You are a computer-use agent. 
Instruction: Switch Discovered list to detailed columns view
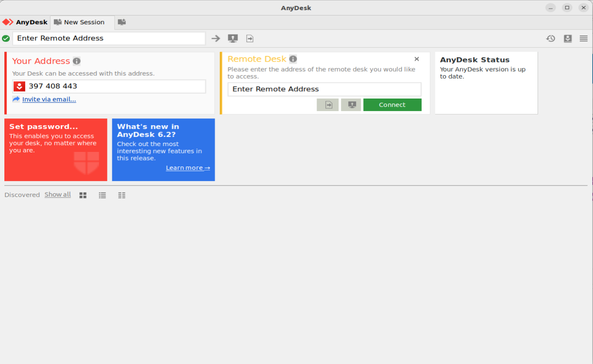point(122,195)
